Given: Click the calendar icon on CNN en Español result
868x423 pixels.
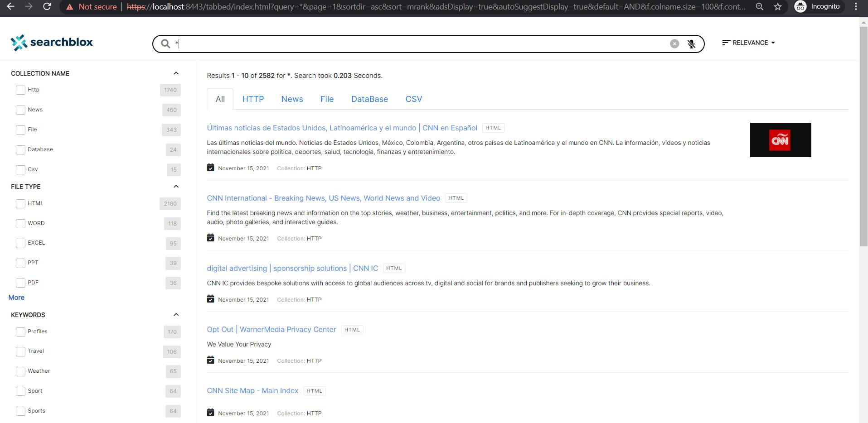Looking at the screenshot, I should (x=210, y=168).
